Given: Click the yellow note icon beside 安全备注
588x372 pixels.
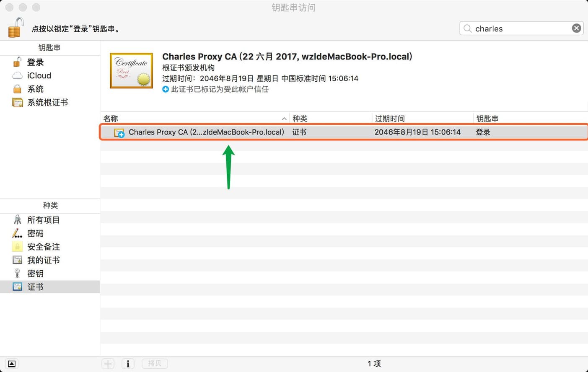Looking at the screenshot, I should point(17,246).
